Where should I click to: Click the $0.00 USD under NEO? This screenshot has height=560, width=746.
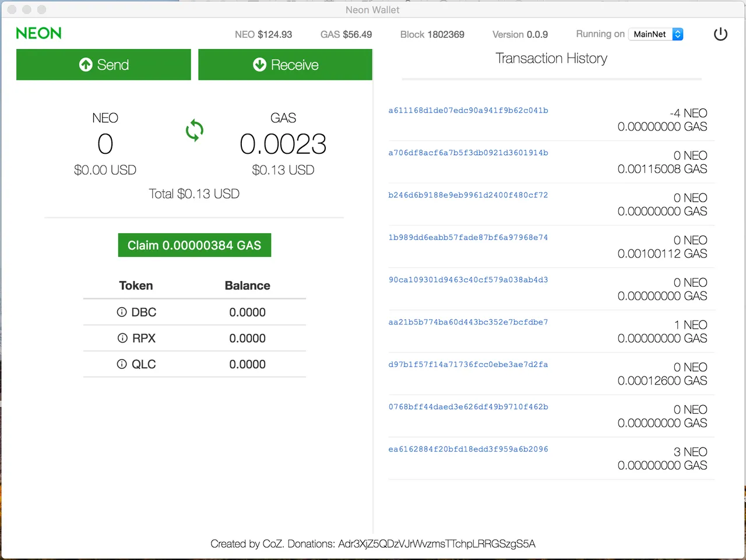coord(105,170)
